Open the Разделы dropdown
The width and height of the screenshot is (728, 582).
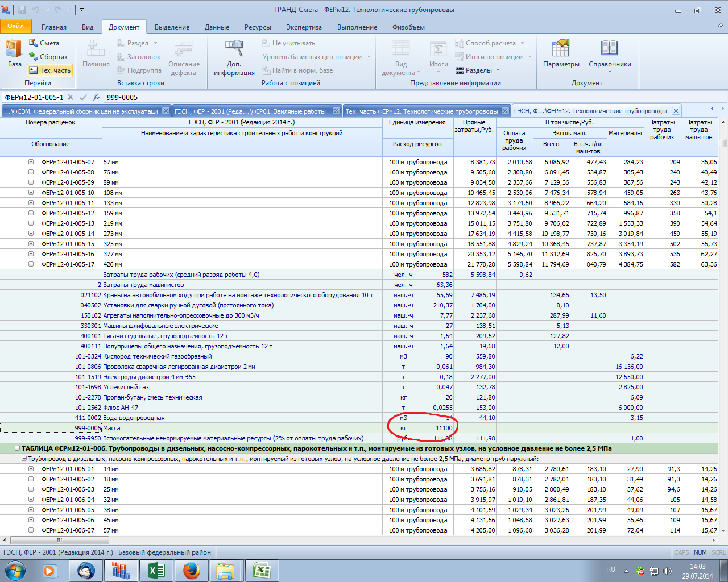pos(478,70)
